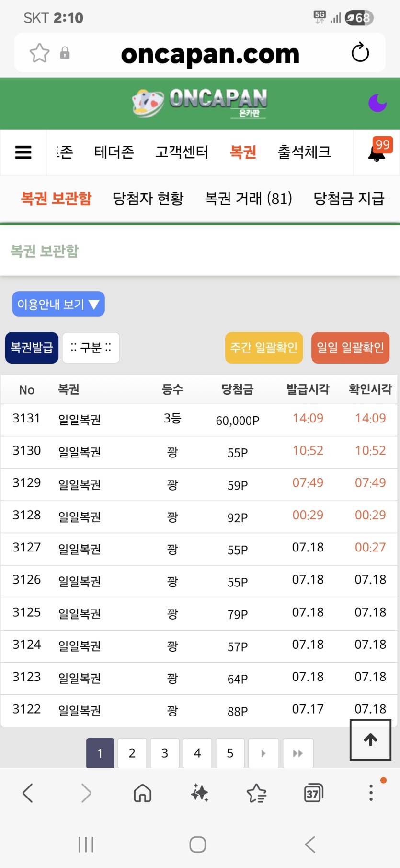Go to 테더존 menu
400x868 pixels.
click(x=114, y=152)
